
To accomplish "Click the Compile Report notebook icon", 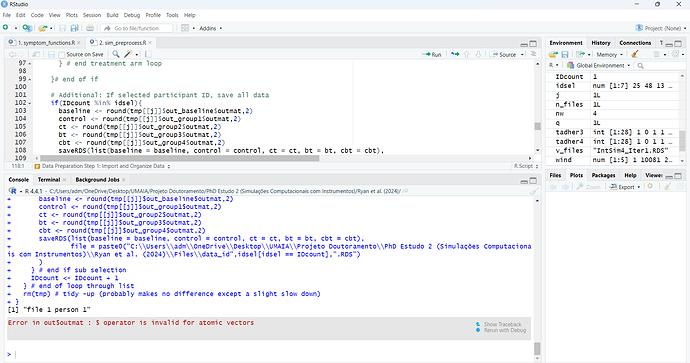I will pyautogui.click(x=148, y=54).
